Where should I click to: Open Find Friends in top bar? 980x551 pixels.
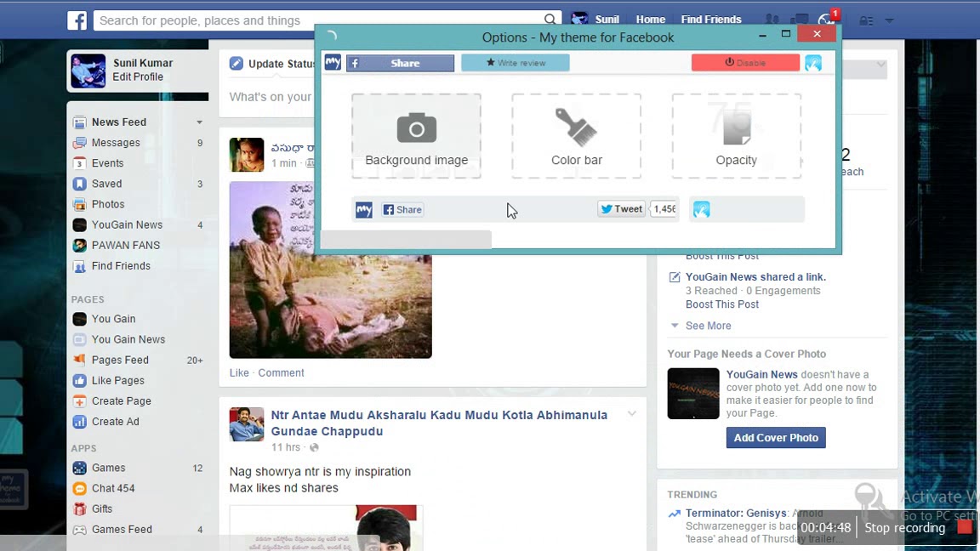pos(710,20)
